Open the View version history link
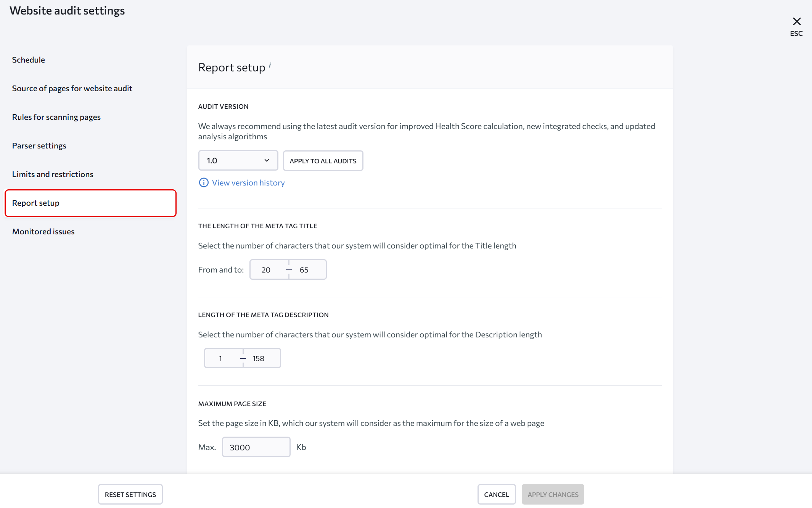This screenshot has height=508, width=812. (248, 183)
